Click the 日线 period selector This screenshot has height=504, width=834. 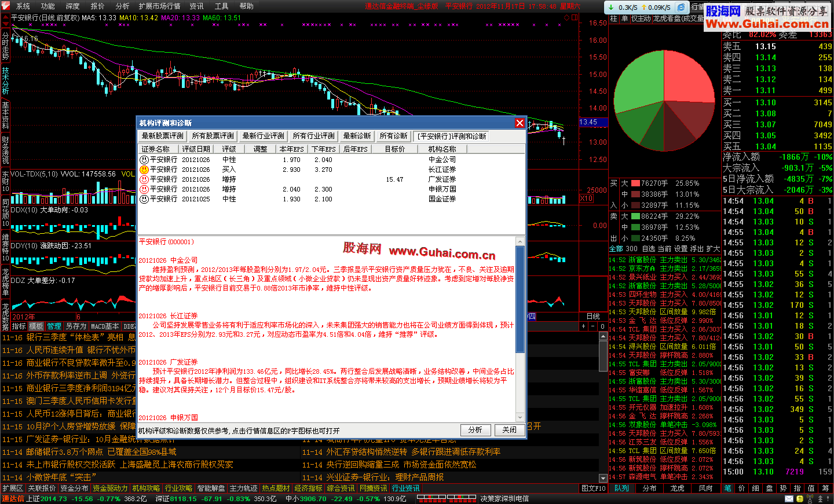[593, 317]
